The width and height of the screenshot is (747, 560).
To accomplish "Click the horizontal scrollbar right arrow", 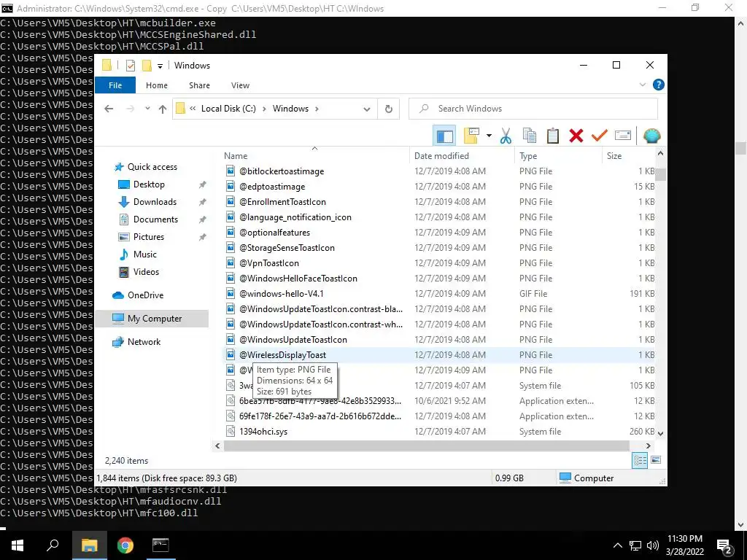I will click(648, 446).
